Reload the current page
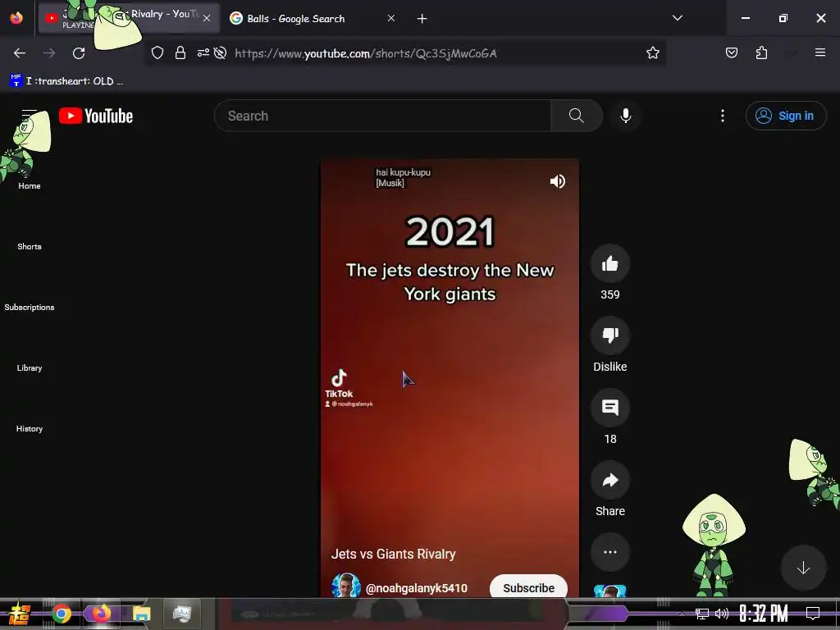Screen dimensions: 840x630 tap(79, 53)
